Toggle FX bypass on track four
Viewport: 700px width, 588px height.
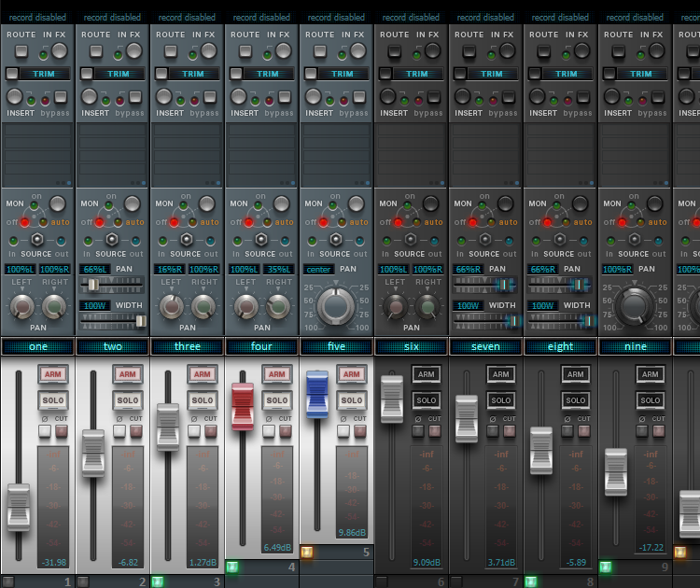point(284,97)
